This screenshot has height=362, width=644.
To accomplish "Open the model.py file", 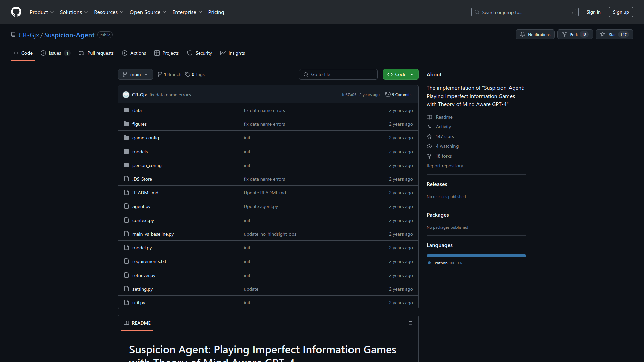I will (142, 248).
